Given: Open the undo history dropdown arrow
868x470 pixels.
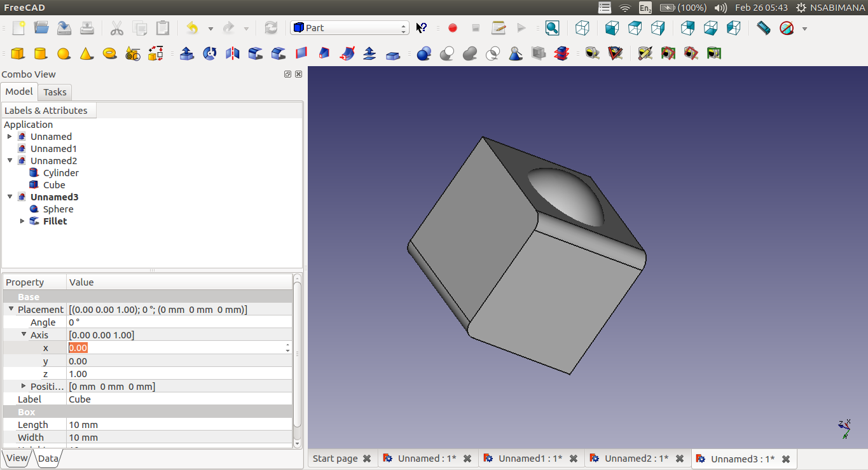Looking at the screenshot, I should [x=210, y=29].
